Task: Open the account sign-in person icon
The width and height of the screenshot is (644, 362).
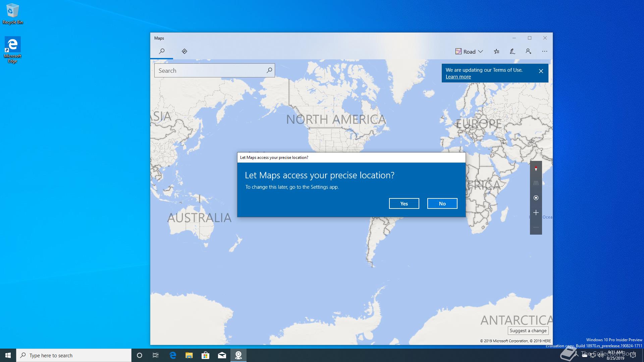Action: point(528,51)
